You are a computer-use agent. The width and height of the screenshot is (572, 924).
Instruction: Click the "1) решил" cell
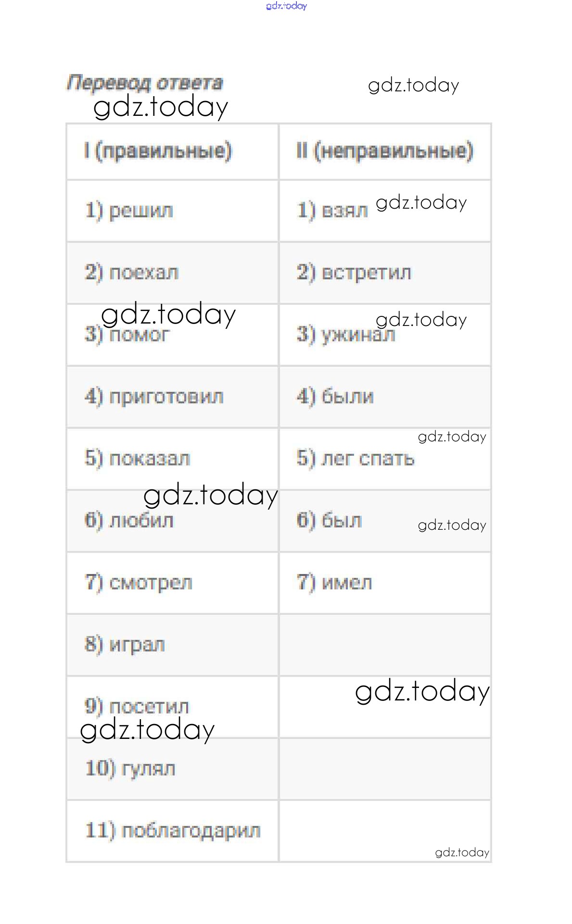coord(129,211)
